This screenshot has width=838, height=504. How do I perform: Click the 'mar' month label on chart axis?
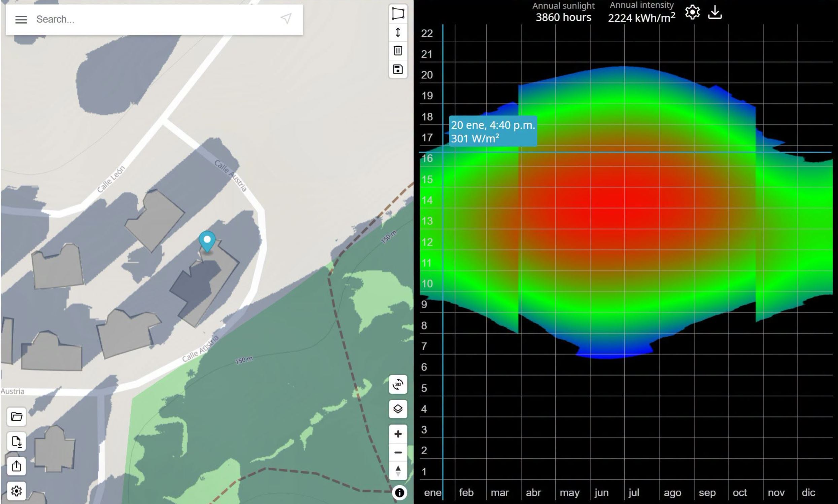click(500, 493)
